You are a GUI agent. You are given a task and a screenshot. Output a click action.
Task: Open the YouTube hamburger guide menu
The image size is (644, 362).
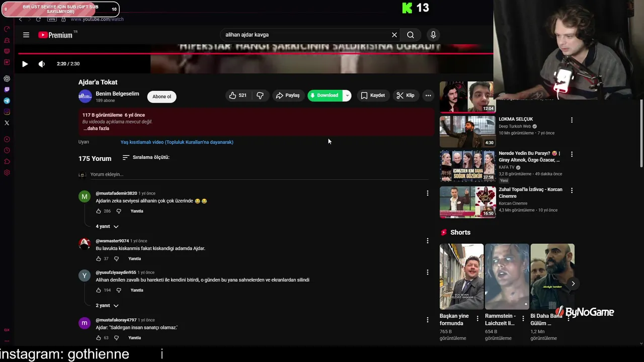(x=26, y=35)
